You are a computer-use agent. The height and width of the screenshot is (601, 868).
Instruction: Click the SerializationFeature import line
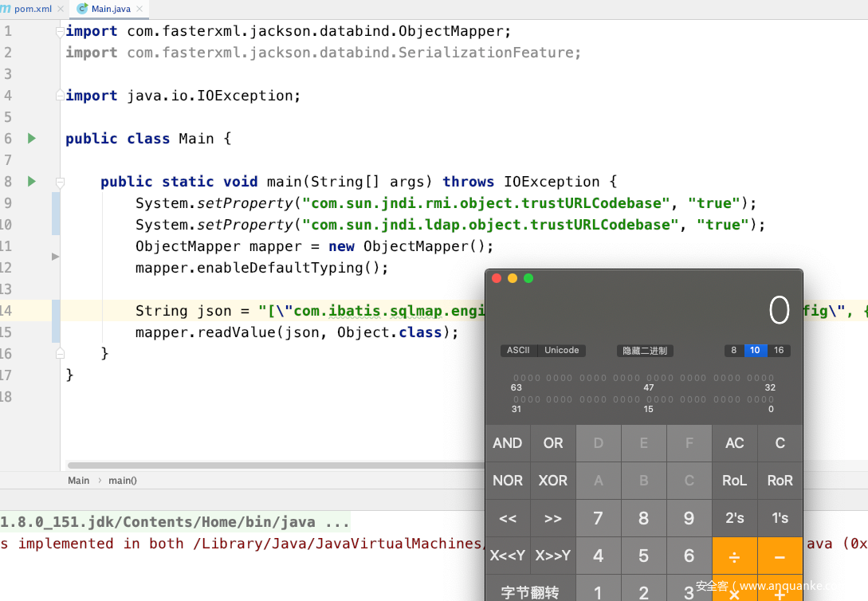(324, 53)
